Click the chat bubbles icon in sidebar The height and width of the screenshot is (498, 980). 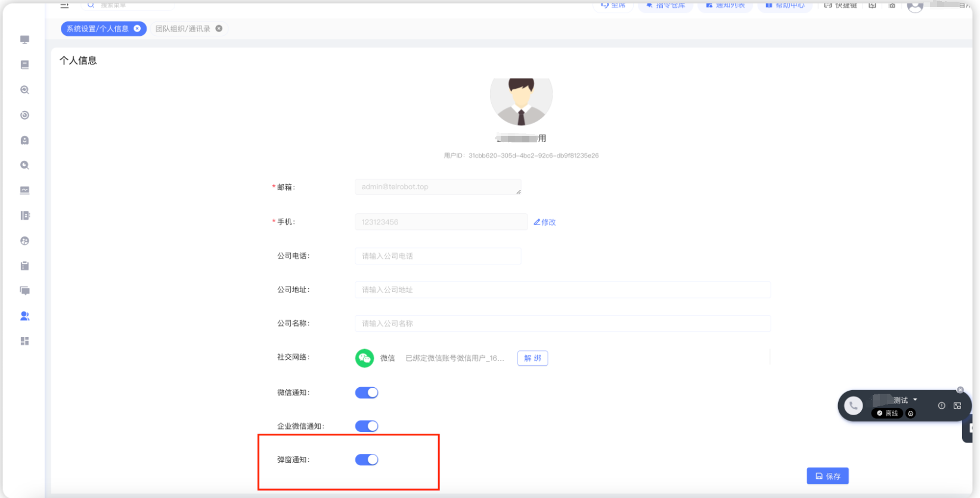(x=24, y=291)
